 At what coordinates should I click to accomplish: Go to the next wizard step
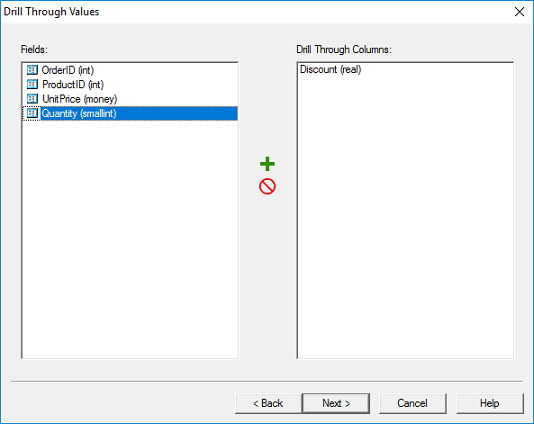(336, 403)
